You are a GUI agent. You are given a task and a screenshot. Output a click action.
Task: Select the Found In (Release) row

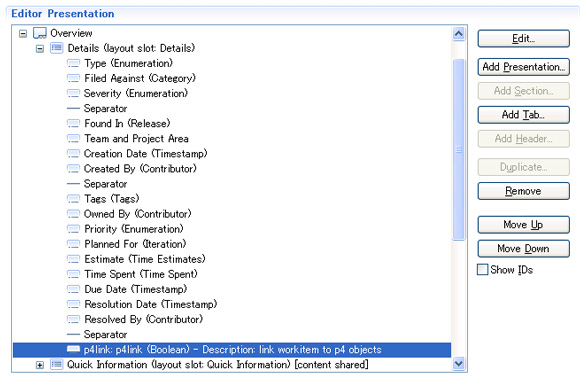127,123
